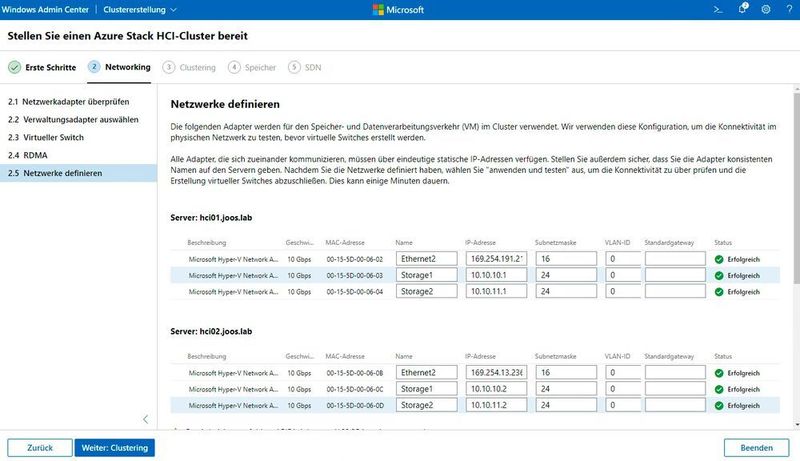Collapse the left step sidebar chevron
The width and height of the screenshot is (800, 461).
(x=145, y=419)
